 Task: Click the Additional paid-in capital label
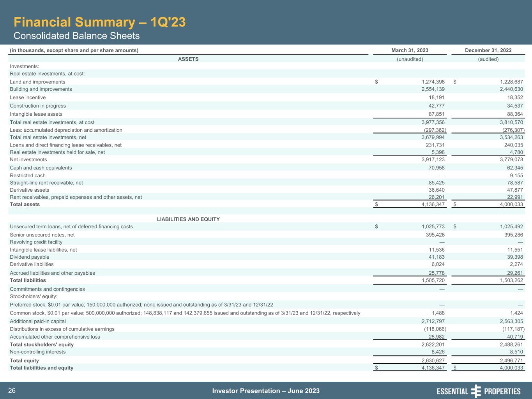[38, 321]
